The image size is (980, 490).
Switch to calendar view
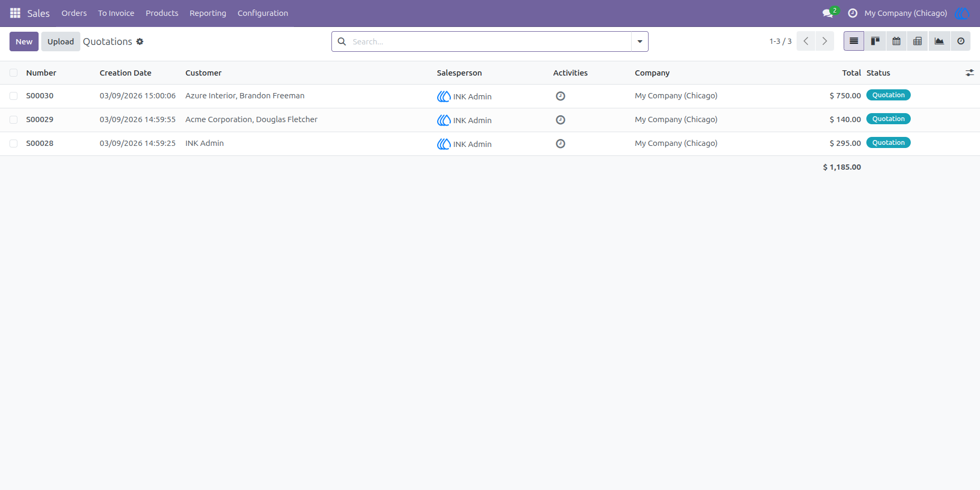coord(896,41)
